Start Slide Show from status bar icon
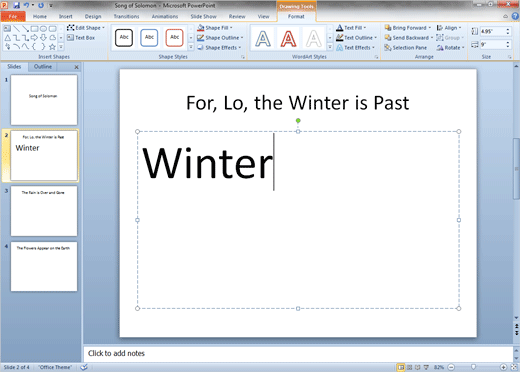Image resolution: width=520 pixels, height=372 pixels. [x=426, y=367]
